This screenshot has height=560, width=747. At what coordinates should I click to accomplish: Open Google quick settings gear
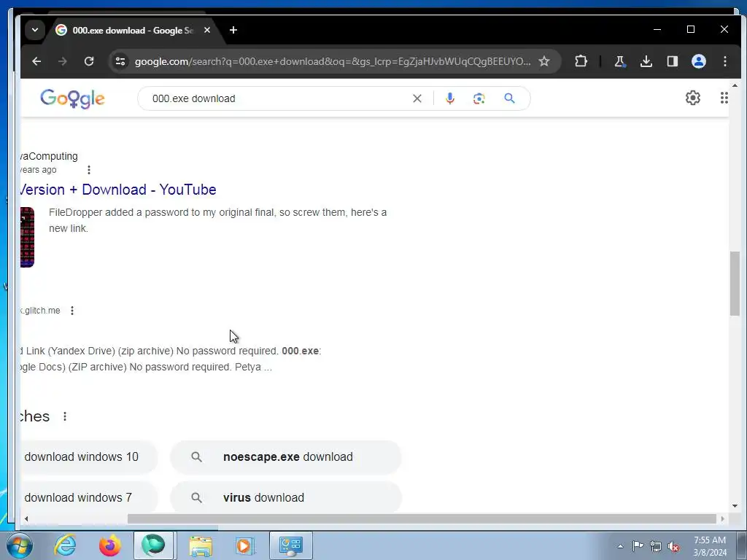pos(693,98)
